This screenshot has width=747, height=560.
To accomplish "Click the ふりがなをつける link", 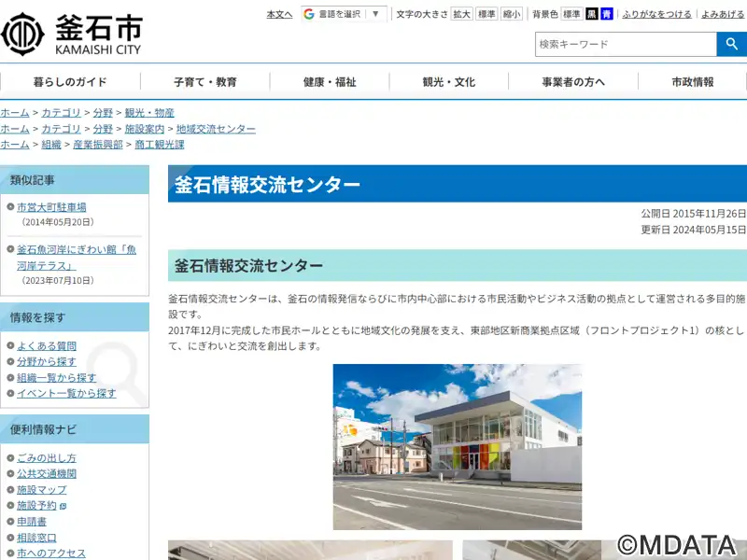I will coord(656,14).
